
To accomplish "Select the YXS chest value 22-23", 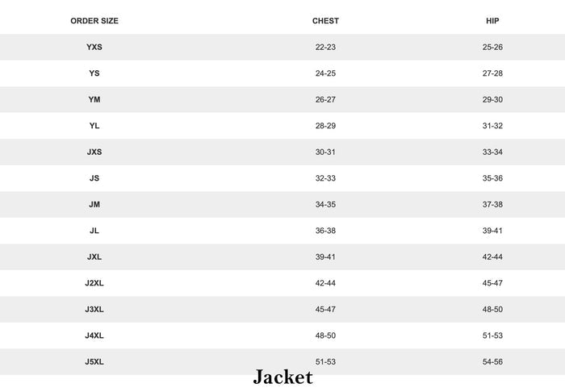I will [x=325, y=47].
